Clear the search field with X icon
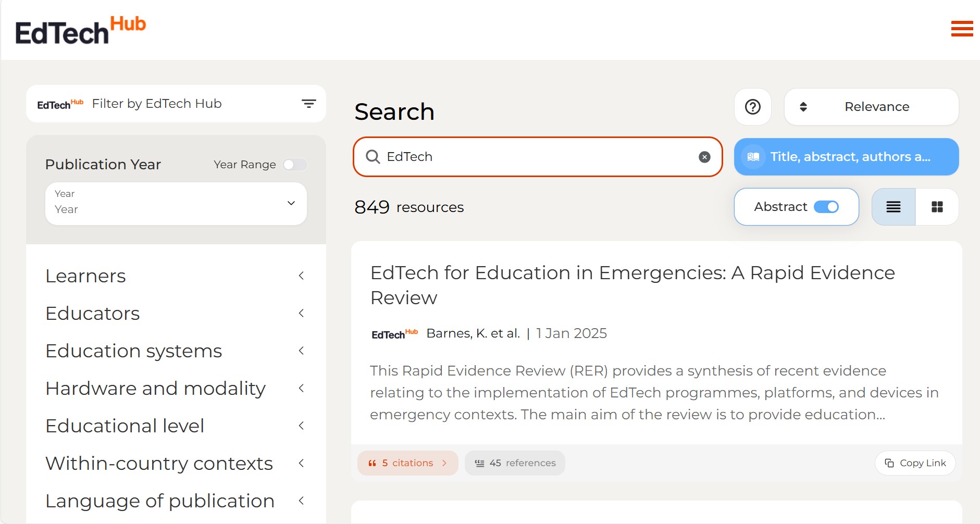 (x=704, y=157)
